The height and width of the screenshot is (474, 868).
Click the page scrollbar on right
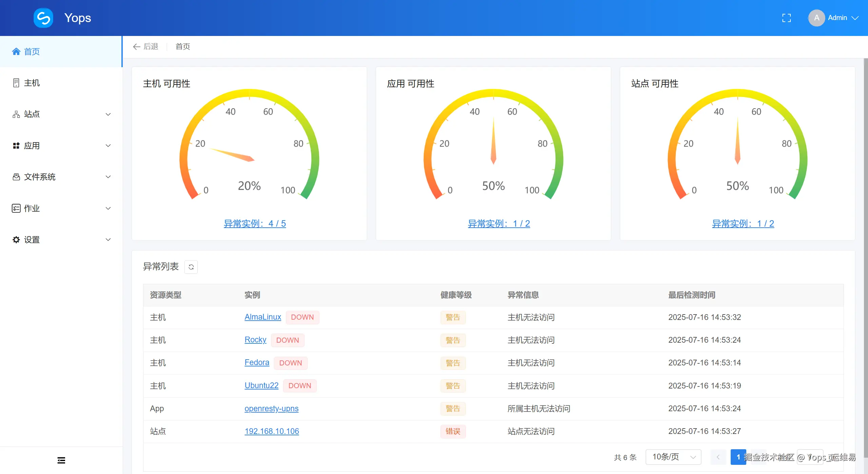click(865, 258)
